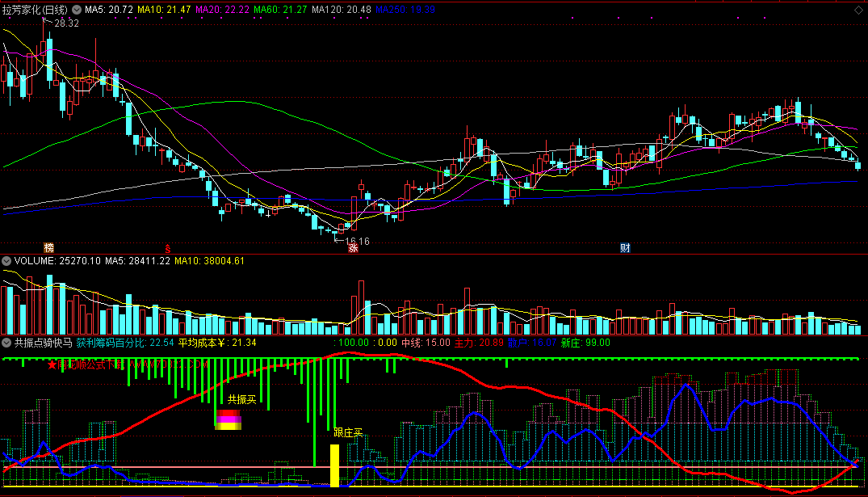
Task: Click the 共振买 signal label
Action: click(242, 399)
